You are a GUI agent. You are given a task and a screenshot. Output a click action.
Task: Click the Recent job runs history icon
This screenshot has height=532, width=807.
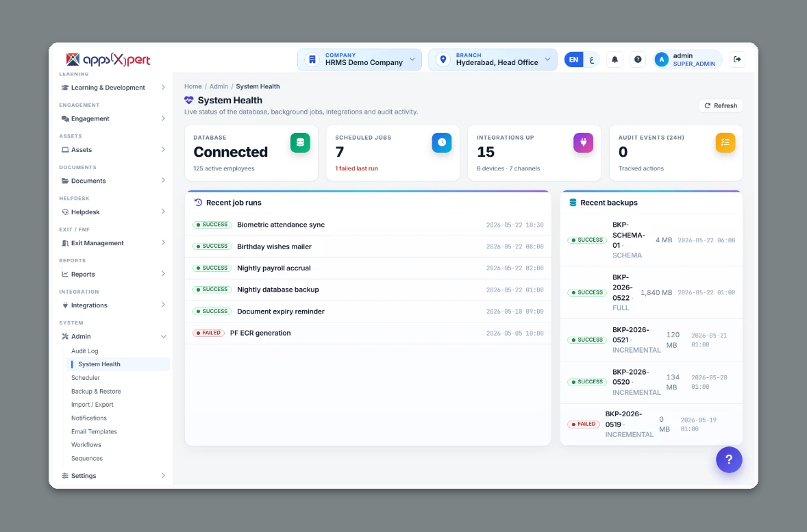pos(198,203)
